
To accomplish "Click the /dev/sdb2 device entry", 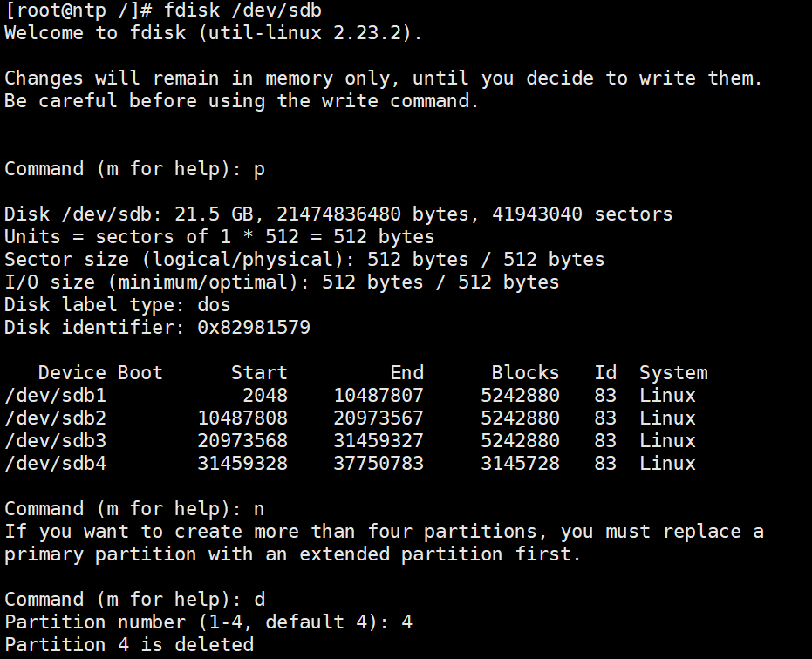I will point(55,418).
